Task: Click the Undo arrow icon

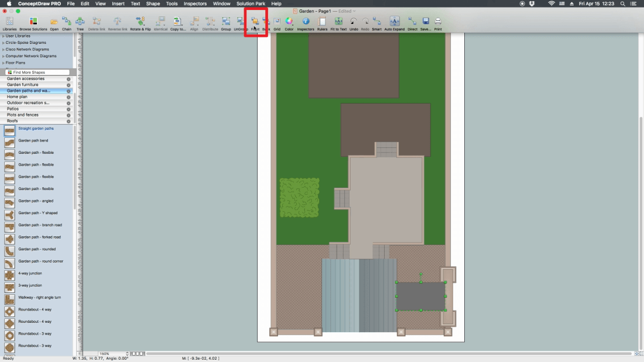Action: 354,22
